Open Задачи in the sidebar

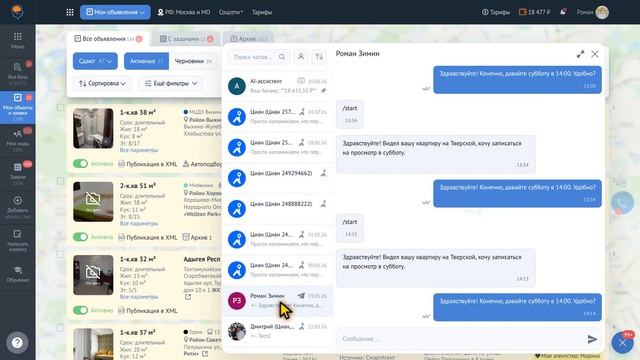[x=18, y=173]
